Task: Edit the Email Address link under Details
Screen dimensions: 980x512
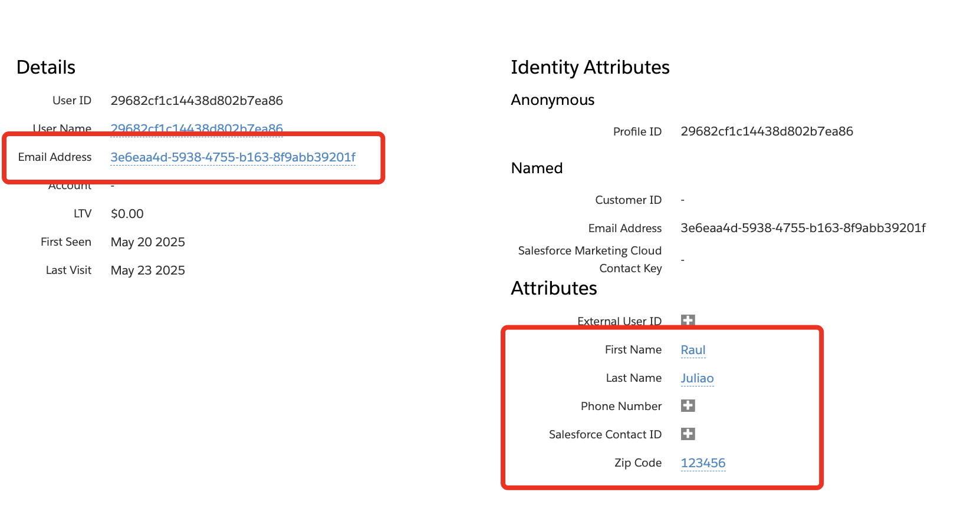Action: [233, 157]
